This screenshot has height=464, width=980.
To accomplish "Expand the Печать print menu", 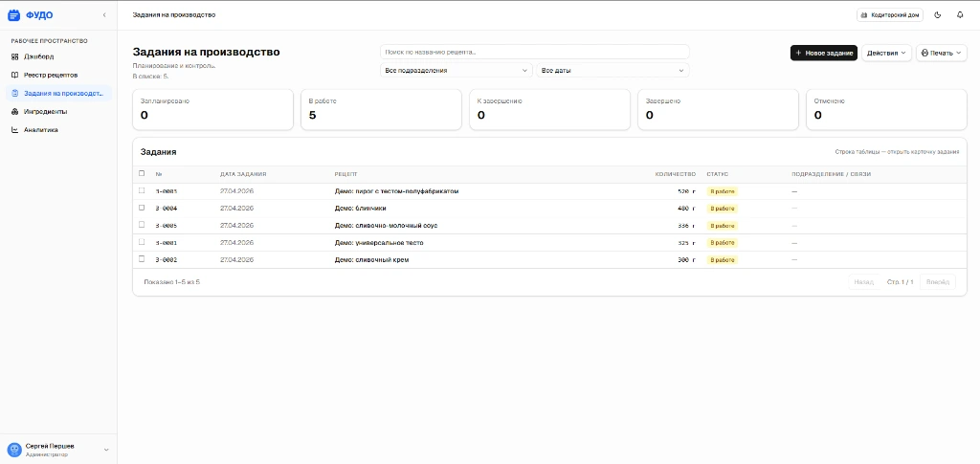I will pos(941,53).
